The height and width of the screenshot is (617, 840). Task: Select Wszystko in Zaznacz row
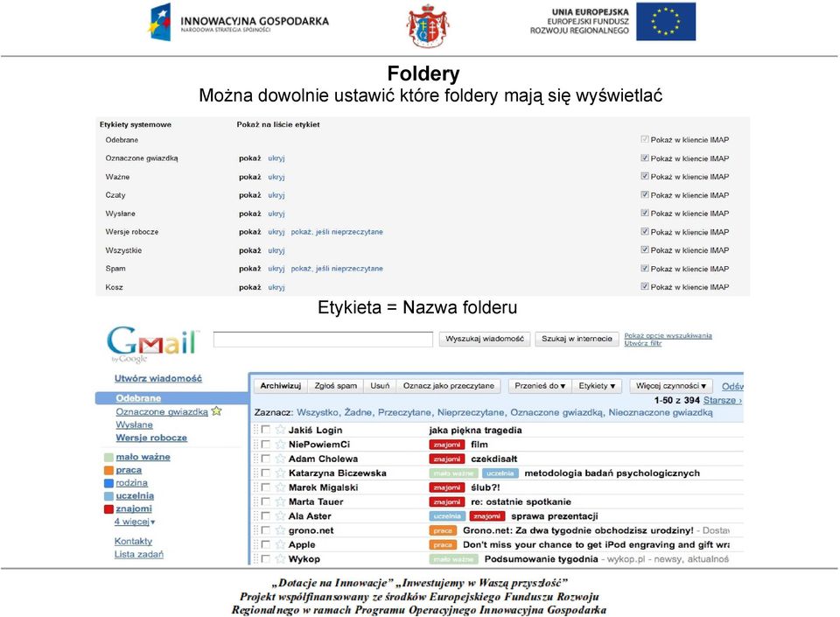coord(317,412)
